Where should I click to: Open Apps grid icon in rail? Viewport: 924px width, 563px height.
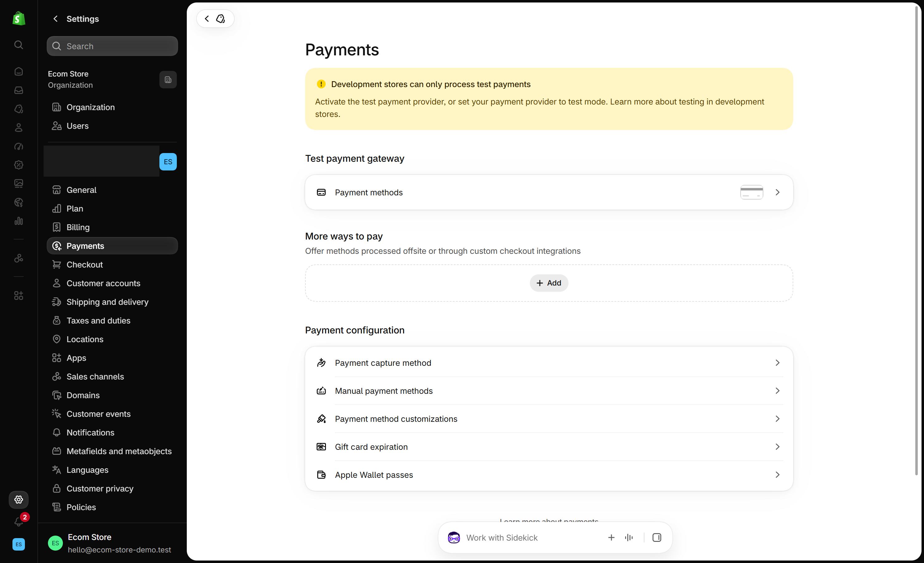tap(19, 295)
